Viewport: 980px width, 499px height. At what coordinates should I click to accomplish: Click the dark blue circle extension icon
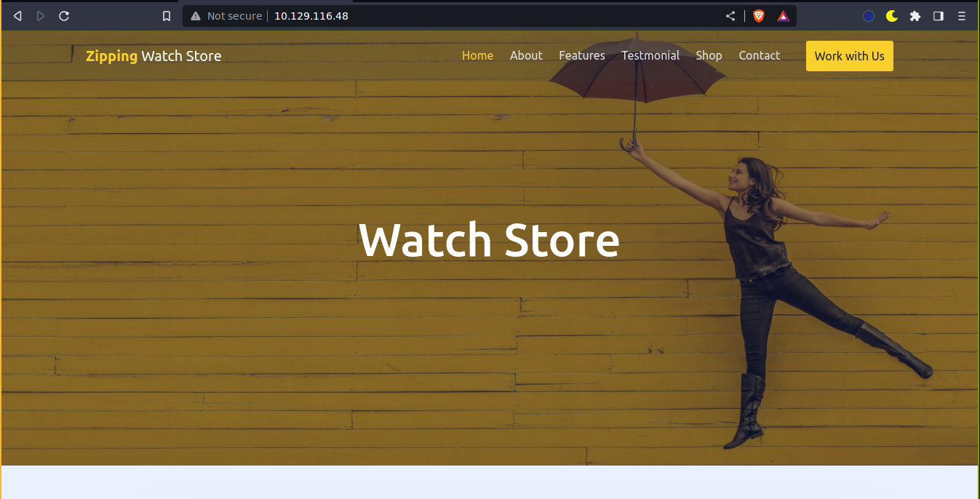869,16
